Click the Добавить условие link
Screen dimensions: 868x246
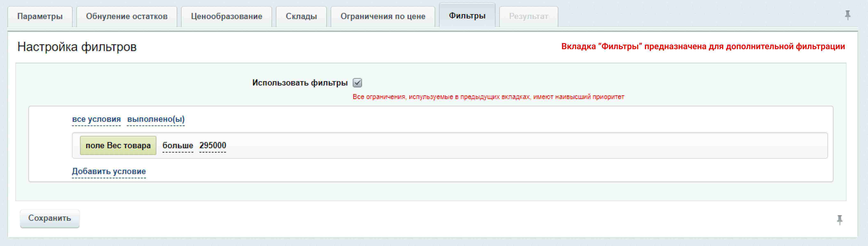coord(109,172)
